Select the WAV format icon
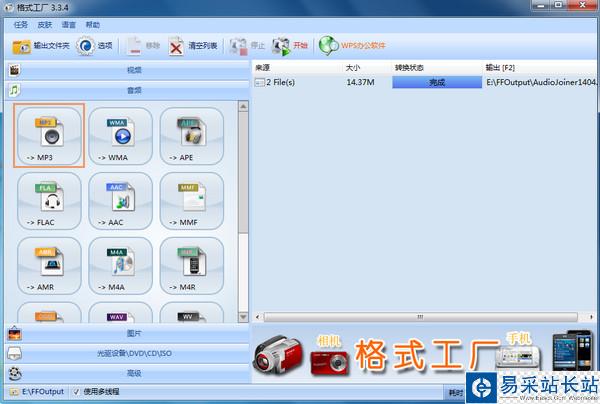600x404 pixels. pyautogui.click(x=120, y=313)
